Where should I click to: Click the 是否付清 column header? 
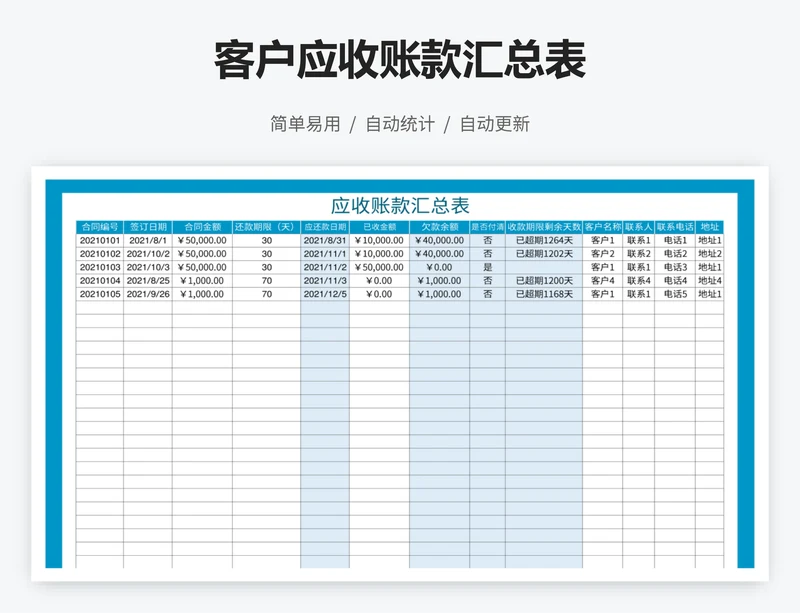coord(487,227)
